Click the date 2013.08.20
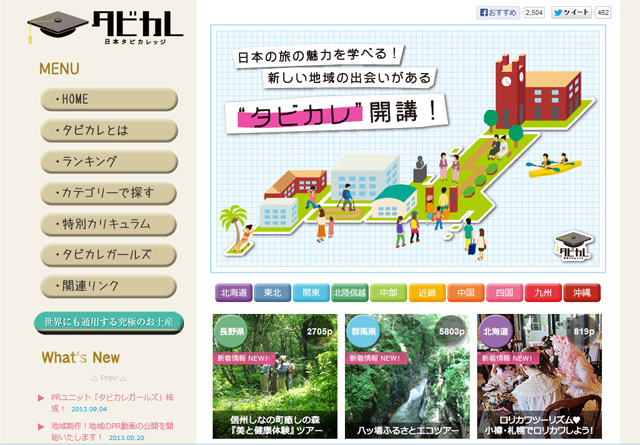The height and width of the screenshot is (445, 640). pos(127,437)
